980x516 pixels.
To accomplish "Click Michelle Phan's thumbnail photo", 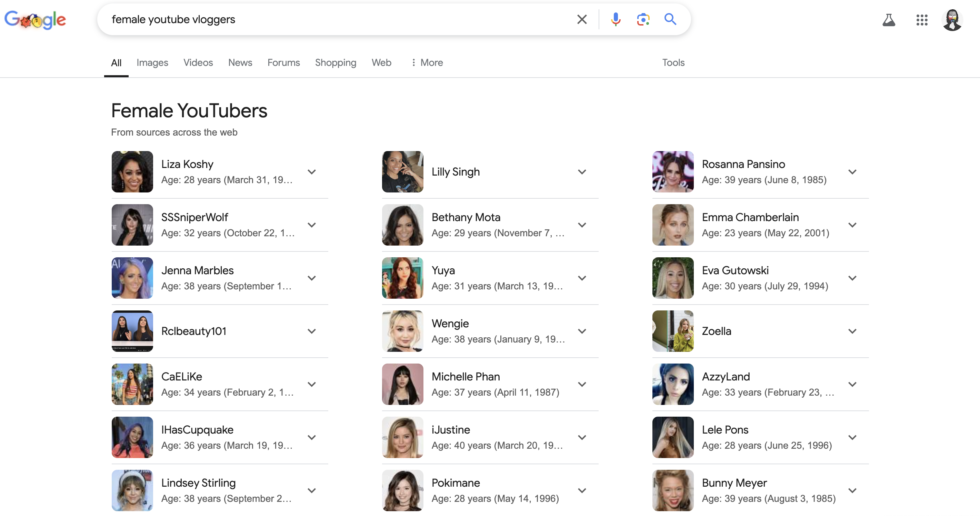I will 402,384.
